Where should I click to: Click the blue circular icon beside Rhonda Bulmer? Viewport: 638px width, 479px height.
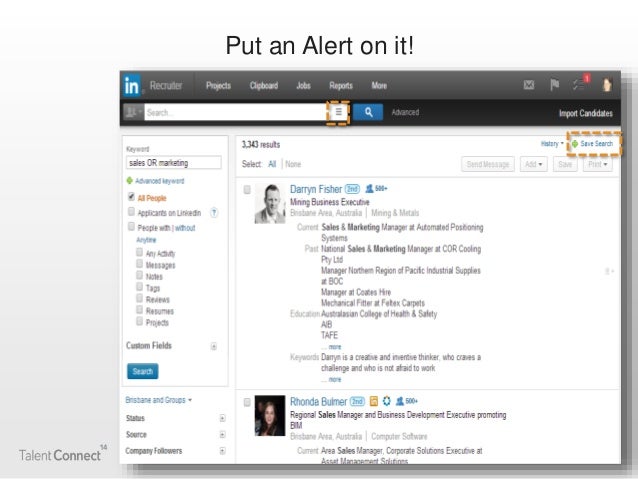(x=387, y=401)
